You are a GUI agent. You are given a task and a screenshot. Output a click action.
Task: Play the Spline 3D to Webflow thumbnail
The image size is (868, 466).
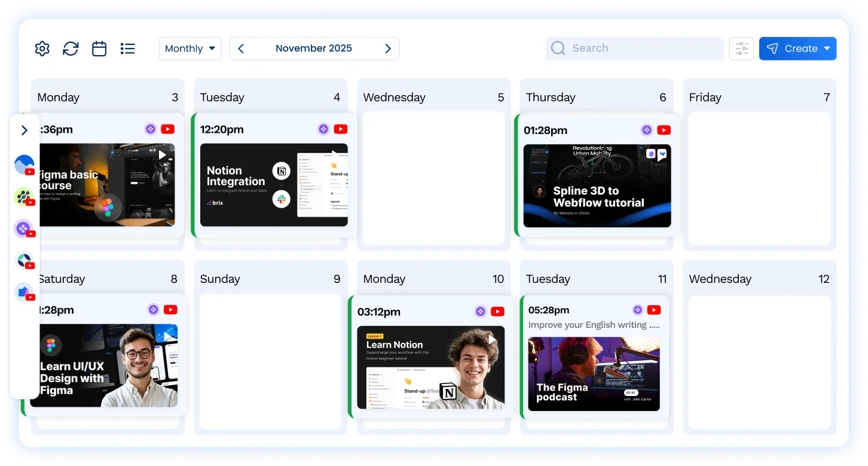pos(597,186)
